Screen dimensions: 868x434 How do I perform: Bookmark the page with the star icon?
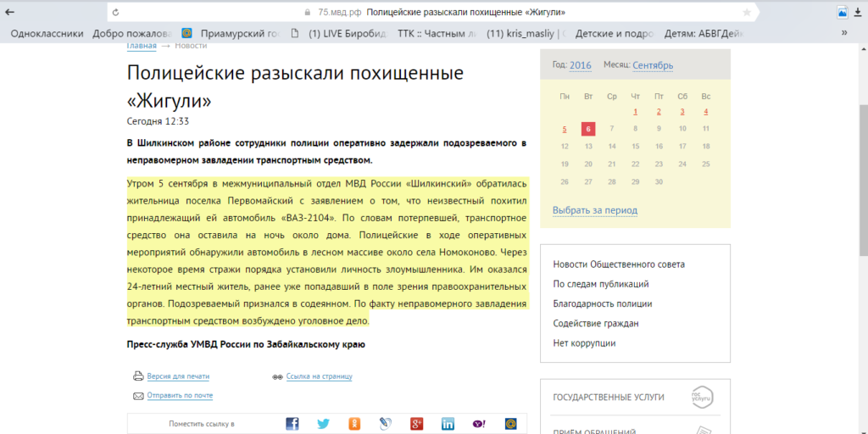point(747,12)
